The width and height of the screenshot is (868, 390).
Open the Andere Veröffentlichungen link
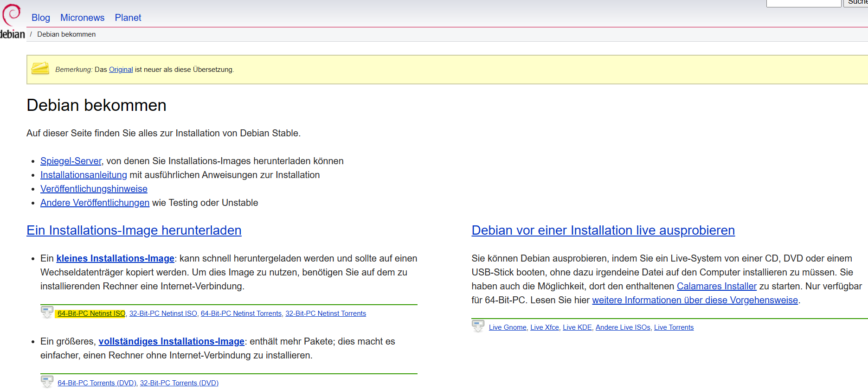coord(95,203)
